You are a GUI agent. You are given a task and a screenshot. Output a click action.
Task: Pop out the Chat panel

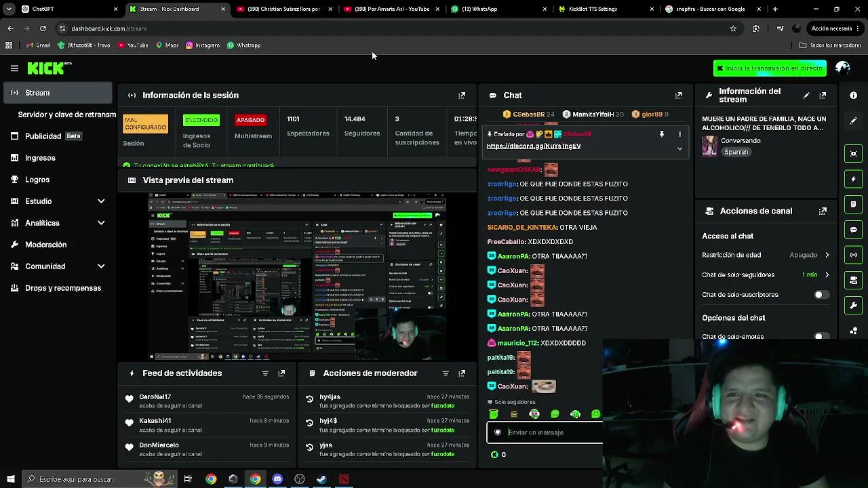pyautogui.click(x=678, y=96)
